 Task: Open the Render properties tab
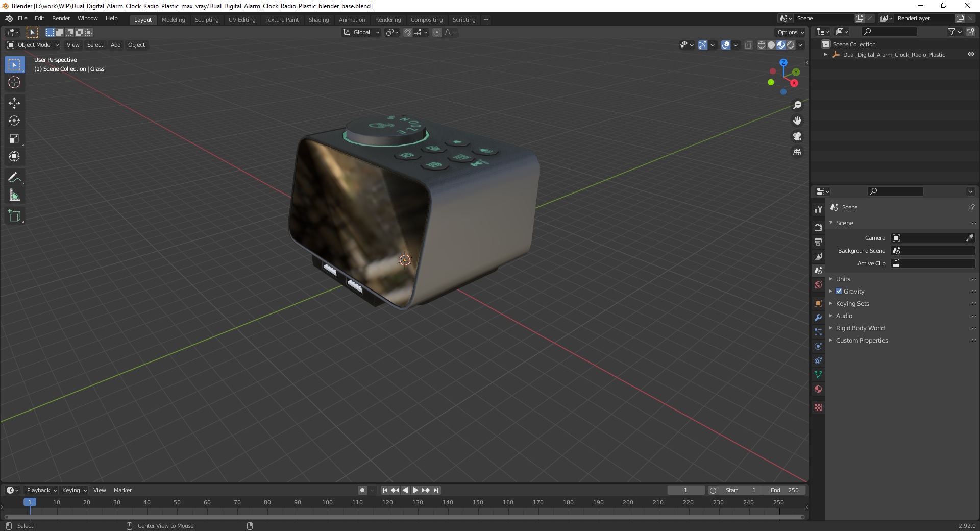818,227
